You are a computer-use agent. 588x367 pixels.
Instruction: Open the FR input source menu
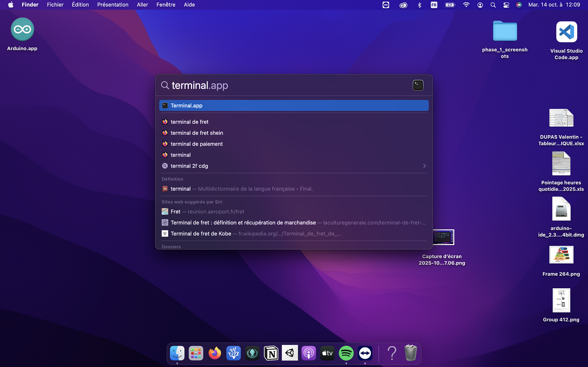click(x=434, y=5)
